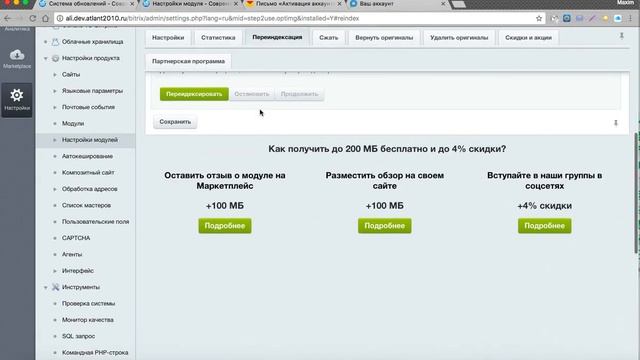
Task: Open the Настройки gear section
Action: pos(17,100)
